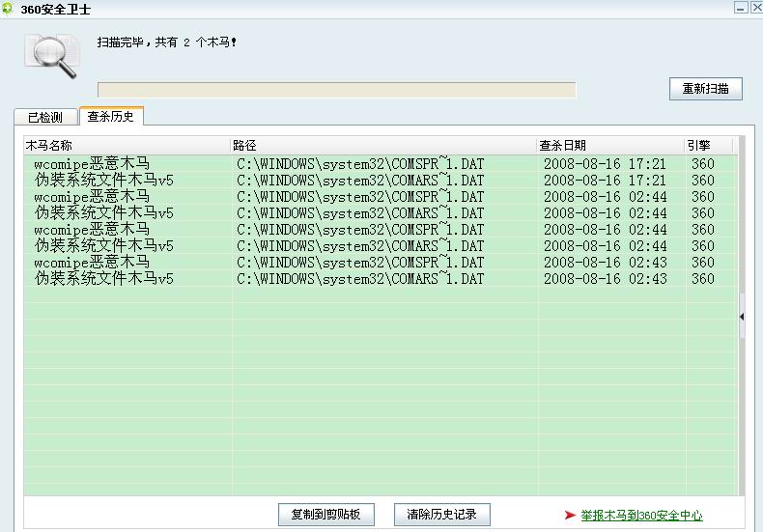
Task: Click the red arrow icon beside report link
Action: [x=570, y=515]
